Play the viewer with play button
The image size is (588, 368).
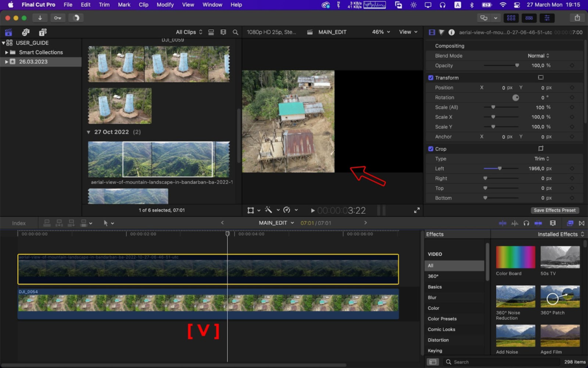coord(313,210)
